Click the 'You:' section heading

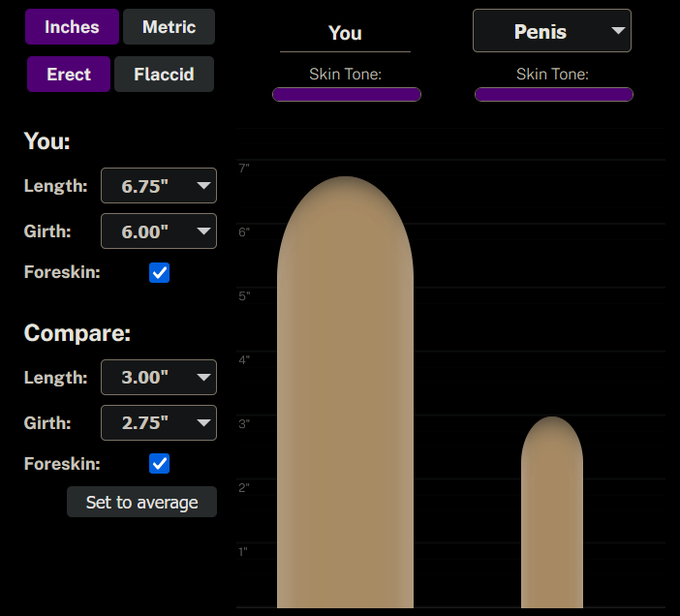click(46, 140)
